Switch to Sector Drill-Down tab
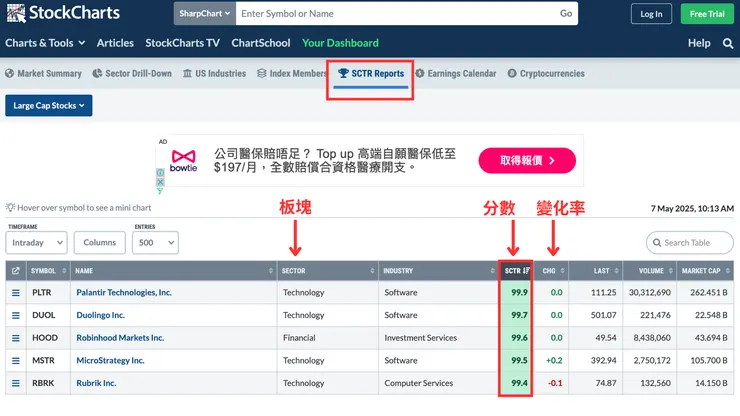Image resolution: width=740 pixels, height=416 pixels. [132, 74]
